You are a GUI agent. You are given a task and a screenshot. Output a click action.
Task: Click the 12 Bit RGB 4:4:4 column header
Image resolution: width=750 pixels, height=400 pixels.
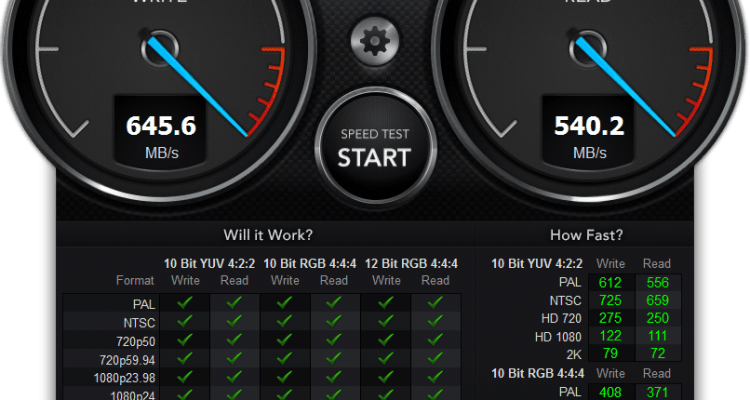pyautogui.click(x=411, y=264)
